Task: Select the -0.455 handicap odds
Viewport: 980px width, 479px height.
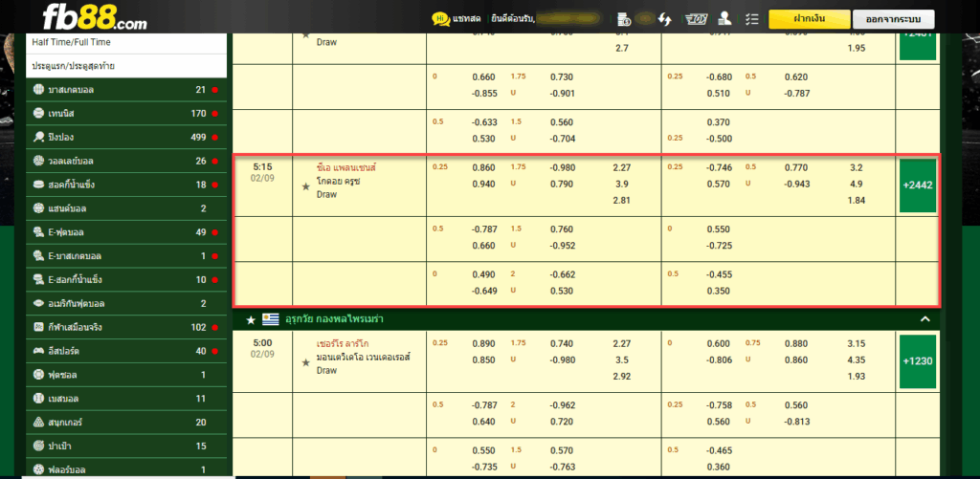Action: pyautogui.click(x=718, y=274)
